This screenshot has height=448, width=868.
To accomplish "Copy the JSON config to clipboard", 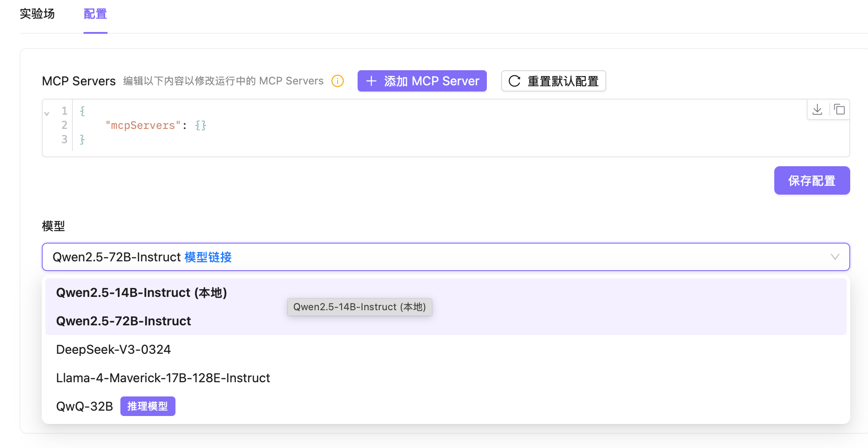I will pos(839,109).
